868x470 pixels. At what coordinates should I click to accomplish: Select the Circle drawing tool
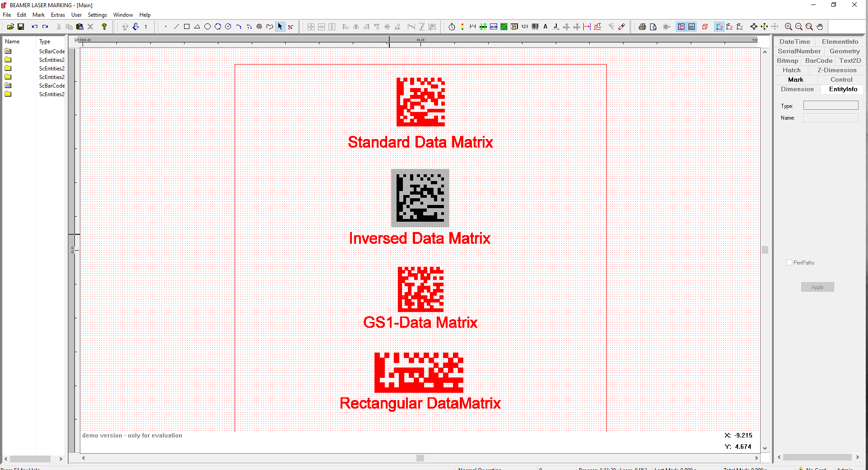(207, 27)
